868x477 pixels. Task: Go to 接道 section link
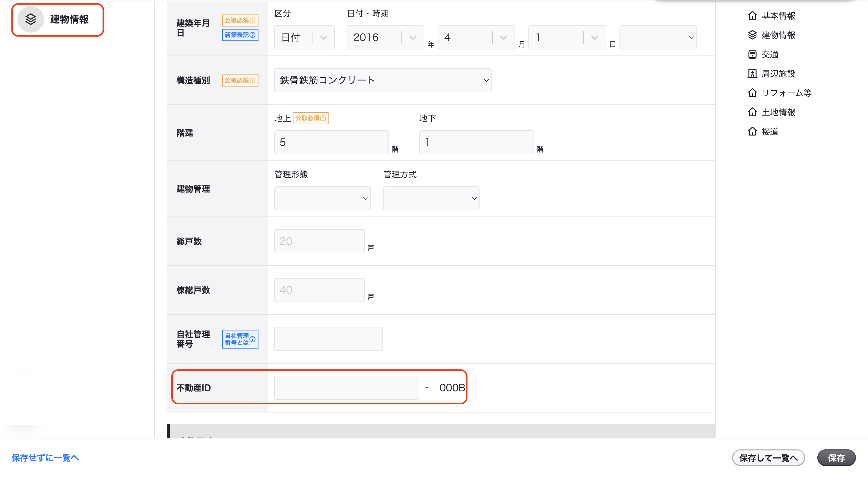(x=770, y=131)
